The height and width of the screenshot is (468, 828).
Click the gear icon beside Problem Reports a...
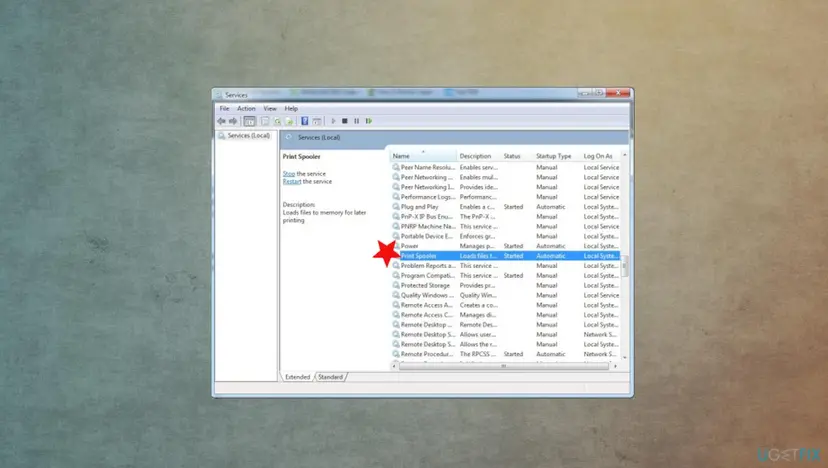pyautogui.click(x=396, y=265)
